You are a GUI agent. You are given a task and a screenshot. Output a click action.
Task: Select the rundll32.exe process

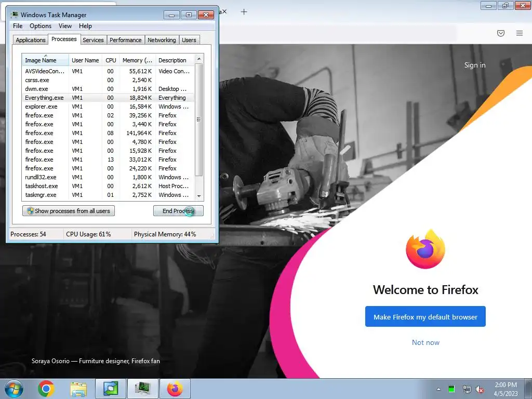[109, 177]
